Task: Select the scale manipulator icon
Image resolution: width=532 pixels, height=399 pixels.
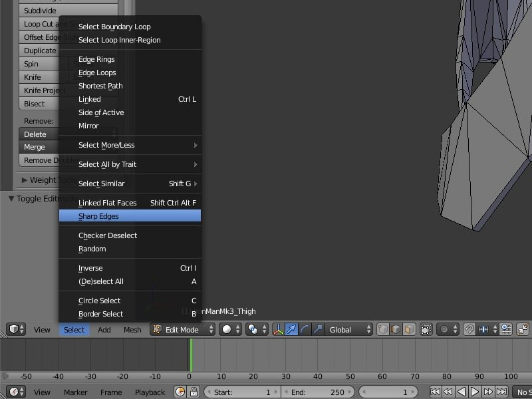Action: (x=318, y=329)
